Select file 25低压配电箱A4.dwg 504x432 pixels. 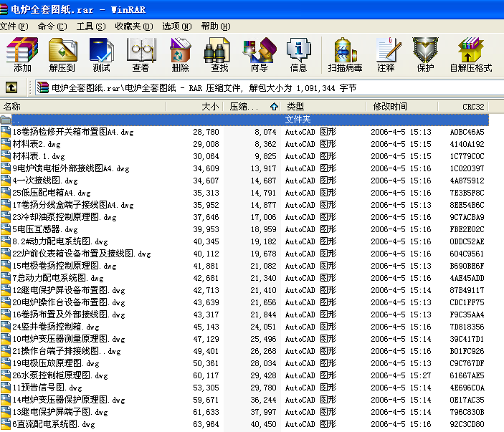tap(52, 193)
